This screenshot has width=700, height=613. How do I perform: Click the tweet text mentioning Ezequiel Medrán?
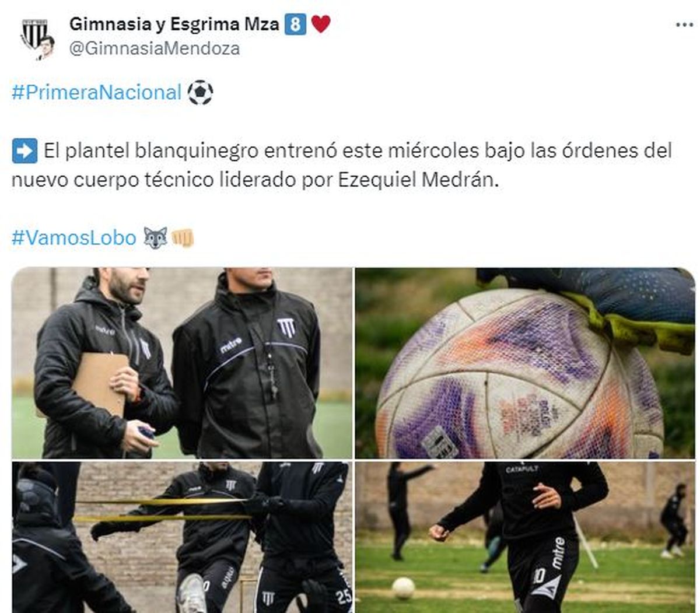[x=342, y=164]
